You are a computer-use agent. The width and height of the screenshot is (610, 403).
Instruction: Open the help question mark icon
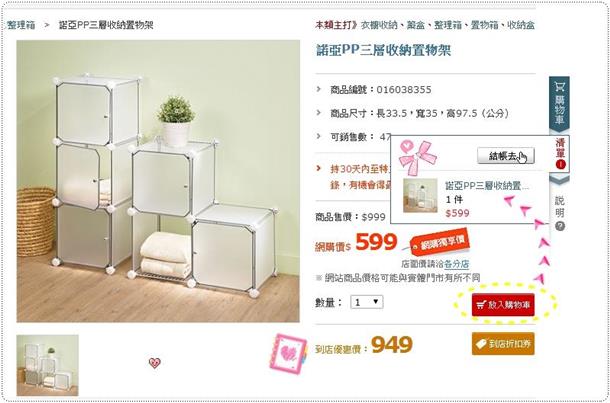click(x=559, y=226)
